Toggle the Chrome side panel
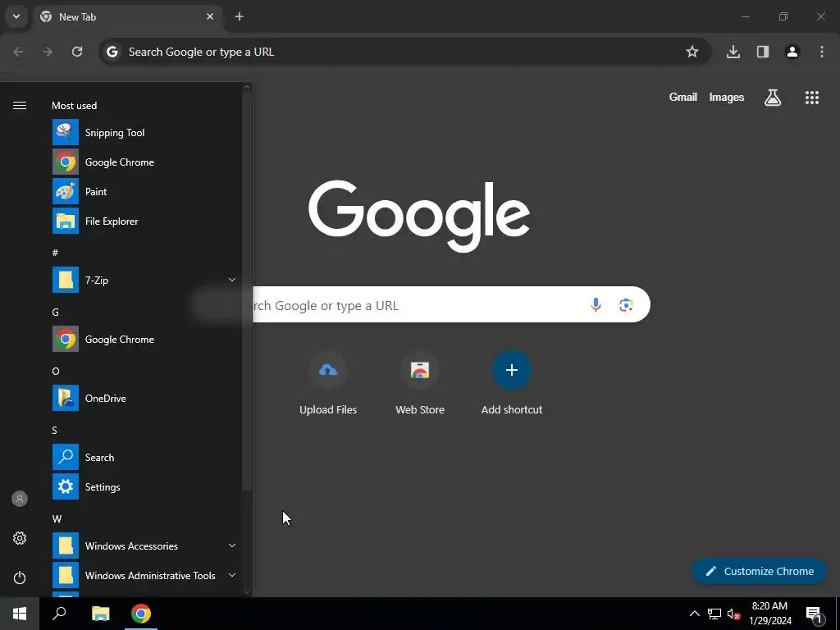The height and width of the screenshot is (630, 840). click(763, 52)
